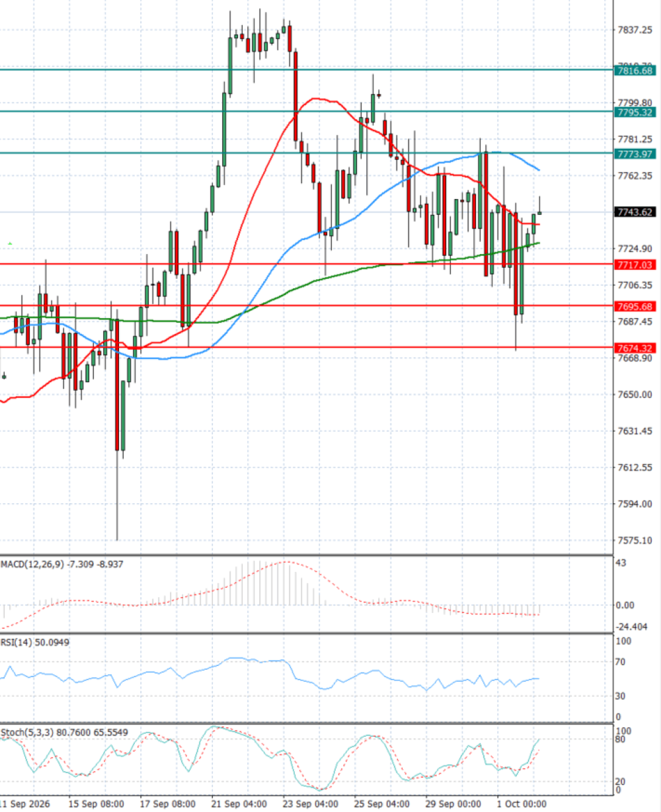The height and width of the screenshot is (812, 661).
Task: Select the 7706.35 price axis value
Action: (x=635, y=285)
